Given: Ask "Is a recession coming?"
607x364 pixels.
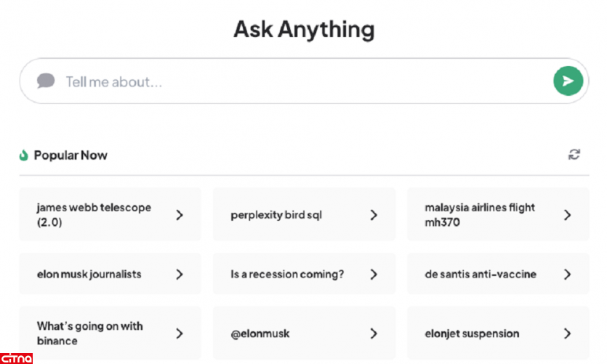Looking at the screenshot, I should click(x=287, y=274).
